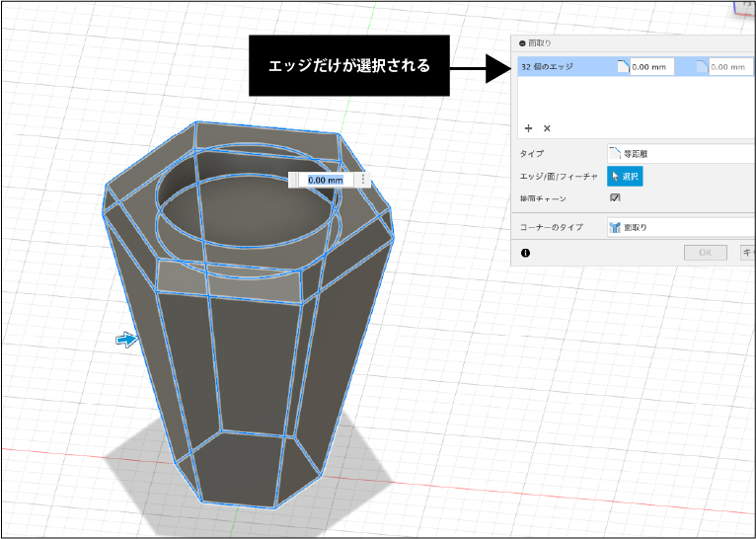Collapse the 面取り dialog header icon
Viewport: 756px width, 539px height.
coord(522,44)
